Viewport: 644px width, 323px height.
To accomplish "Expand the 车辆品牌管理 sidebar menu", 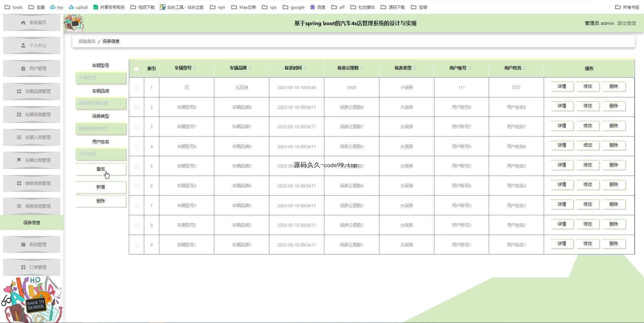I will [x=32, y=91].
